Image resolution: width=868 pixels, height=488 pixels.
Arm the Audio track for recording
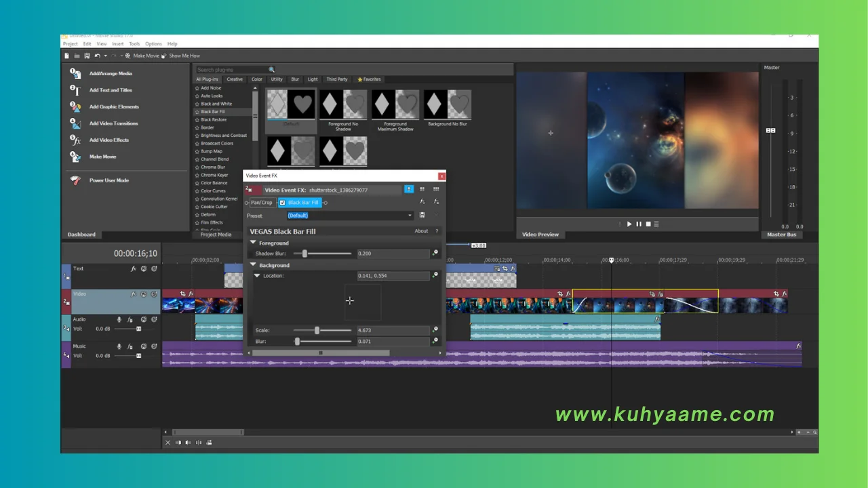tap(119, 319)
